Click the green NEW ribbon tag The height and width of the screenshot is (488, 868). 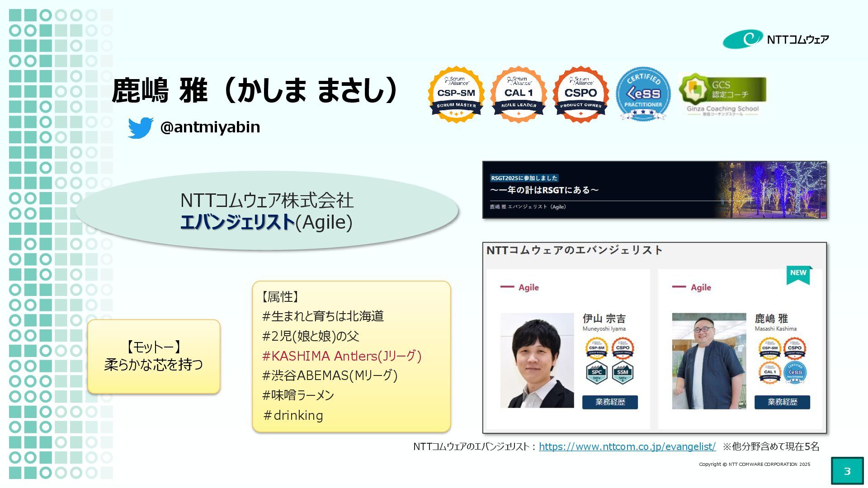[x=798, y=274]
